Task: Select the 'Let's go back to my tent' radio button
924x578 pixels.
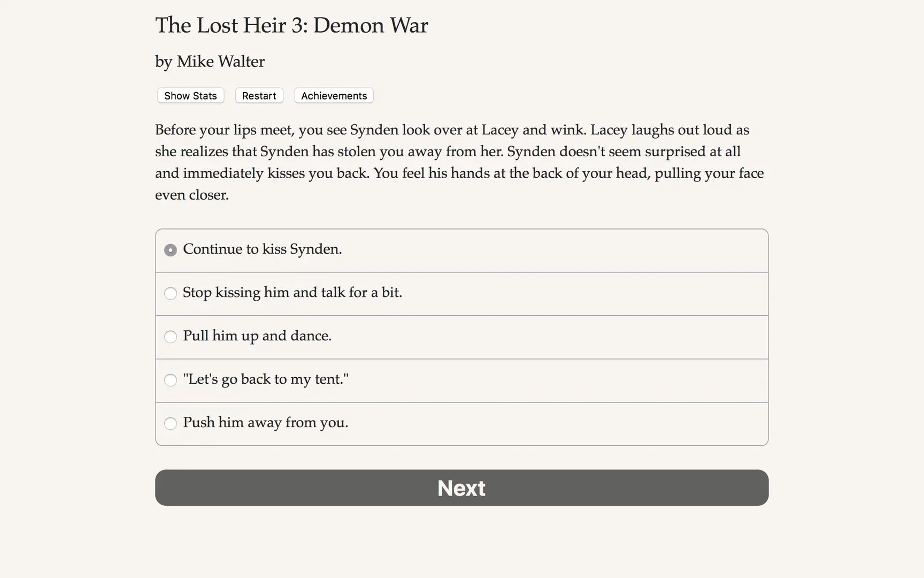Action: coord(171,380)
